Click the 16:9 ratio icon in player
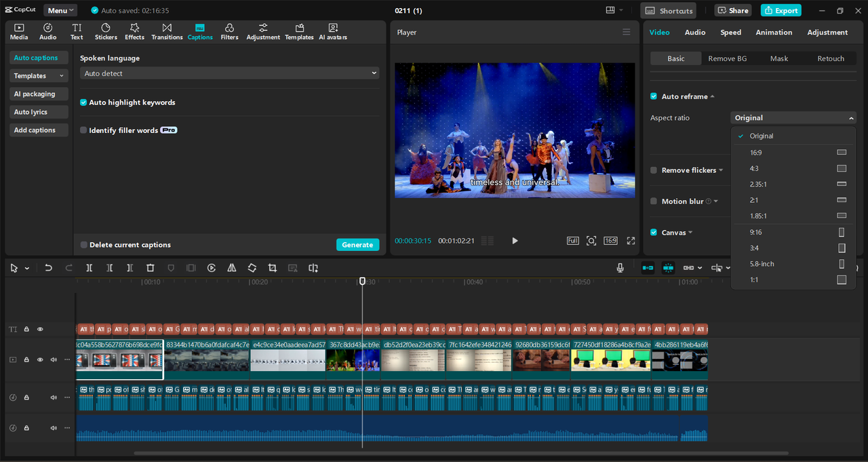 610,241
